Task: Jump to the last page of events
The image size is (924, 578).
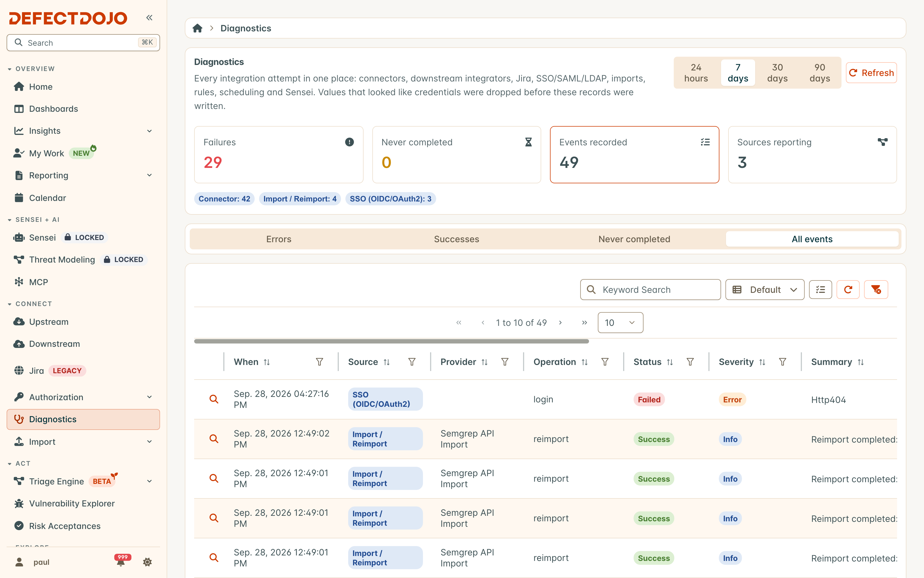Action: click(x=584, y=323)
